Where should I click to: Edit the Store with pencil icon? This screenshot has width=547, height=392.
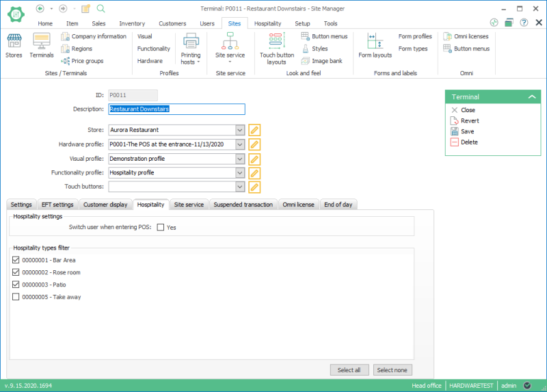tap(254, 130)
